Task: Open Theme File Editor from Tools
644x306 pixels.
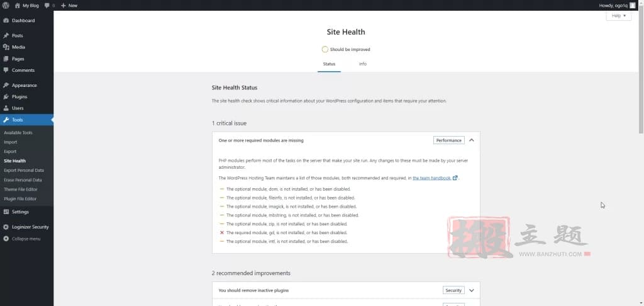Action: pos(21,190)
